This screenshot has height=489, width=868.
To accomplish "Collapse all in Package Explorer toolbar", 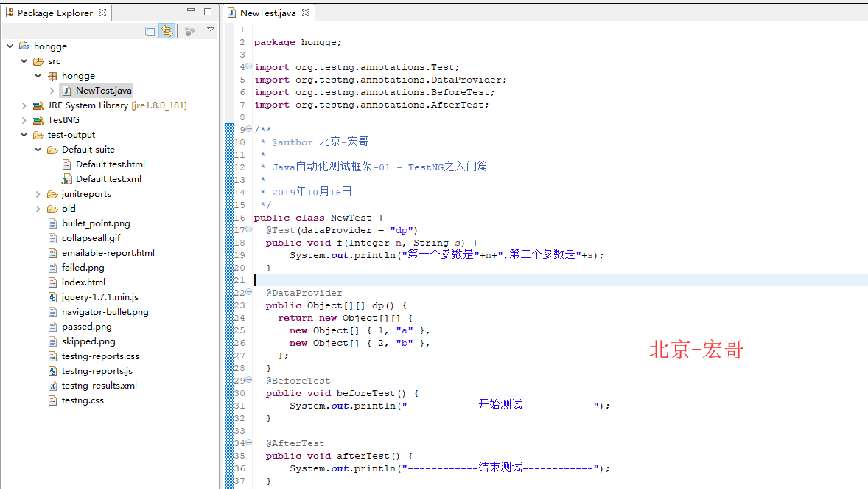I will pyautogui.click(x=150, y=31).
